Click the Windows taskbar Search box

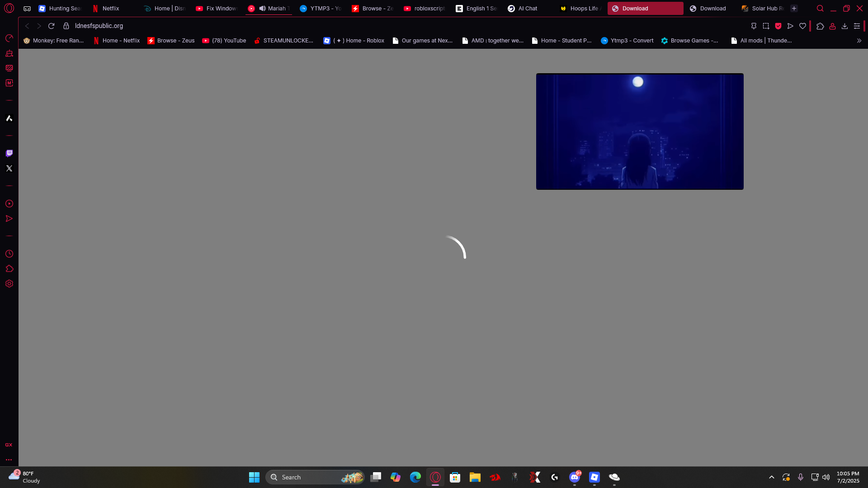tap(315, 477)
